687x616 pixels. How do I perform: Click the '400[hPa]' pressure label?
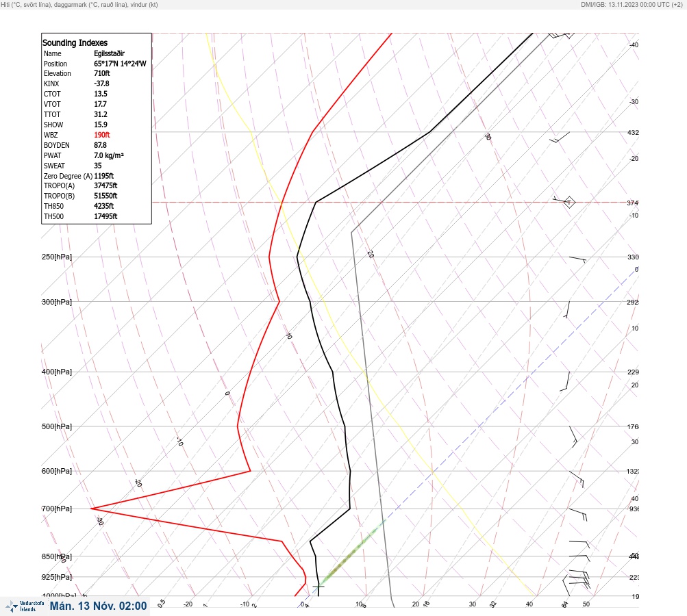pos(57,372)
